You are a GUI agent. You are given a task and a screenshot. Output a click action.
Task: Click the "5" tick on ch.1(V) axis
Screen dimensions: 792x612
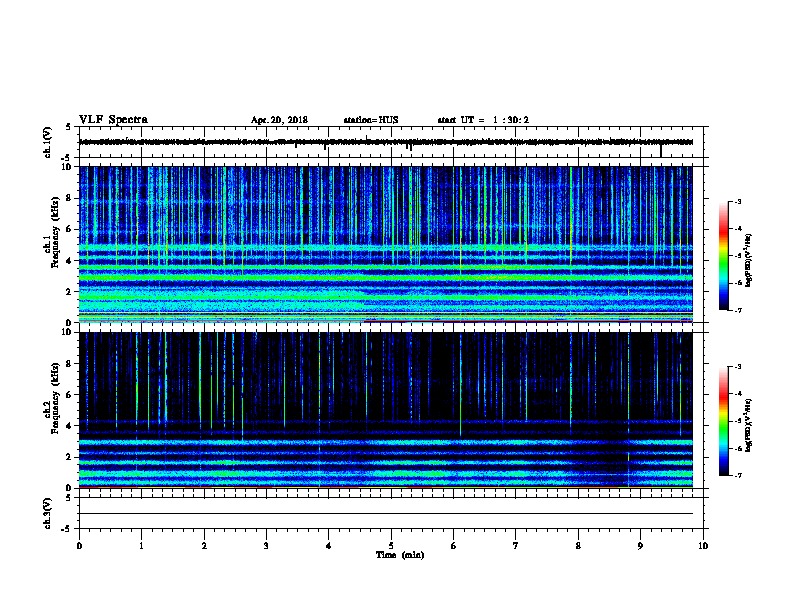point(68,127)
